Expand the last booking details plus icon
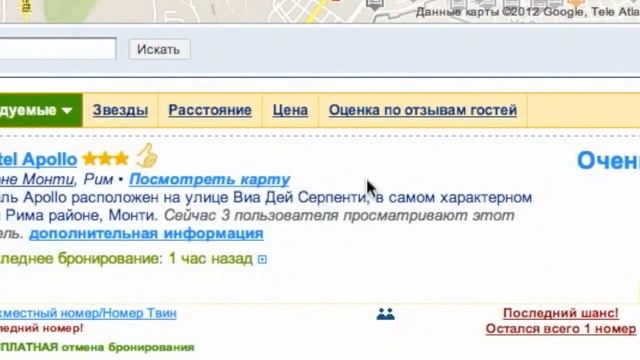The width and height of the screenshot is (640, 360). click(262, 259)
